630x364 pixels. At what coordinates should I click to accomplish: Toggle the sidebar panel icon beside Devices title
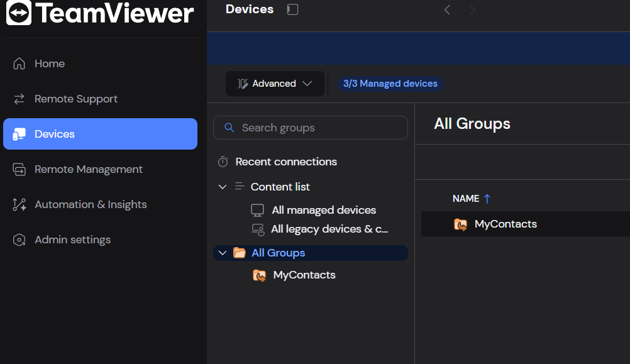(x=292, y=9)
